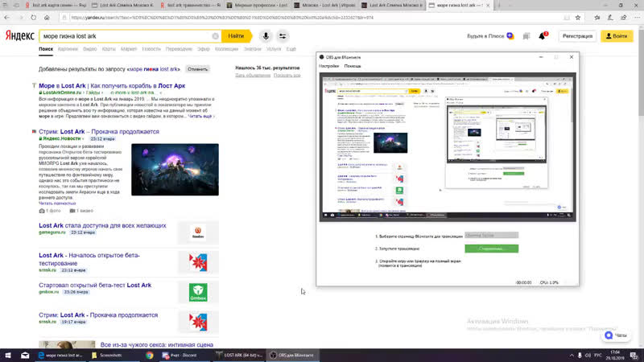
Task: Share this page from browser toolbar
Action: coord(623,18)
